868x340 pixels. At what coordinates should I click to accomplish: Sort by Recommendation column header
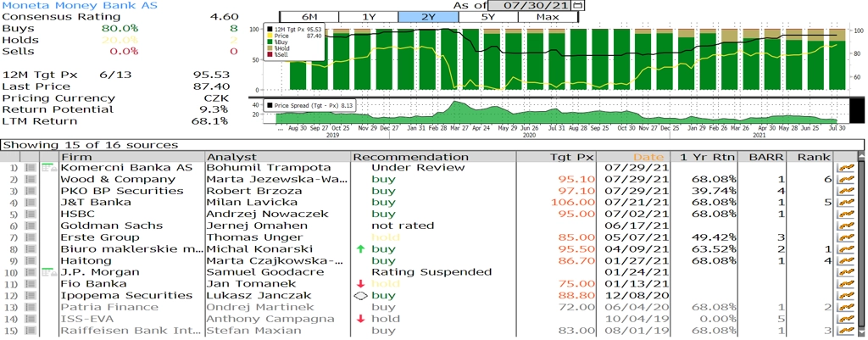(434, 157)
